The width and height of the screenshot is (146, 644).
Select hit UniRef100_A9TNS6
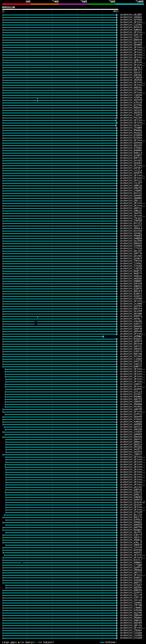click(131, 20)
